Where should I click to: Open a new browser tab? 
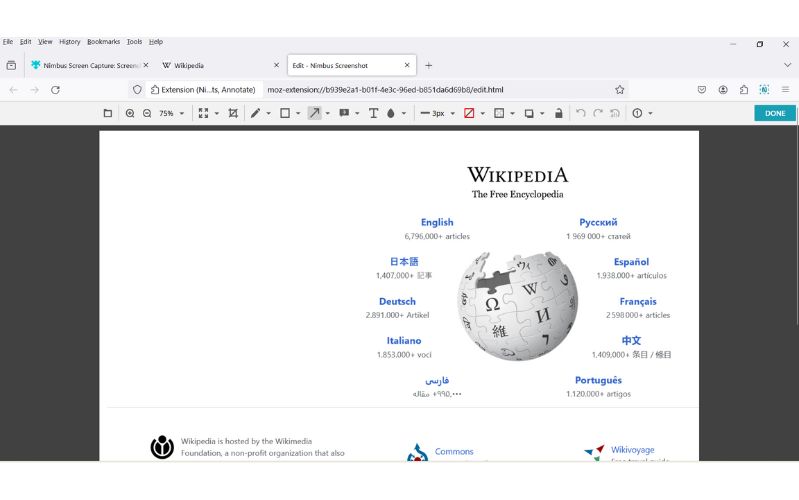429,65
